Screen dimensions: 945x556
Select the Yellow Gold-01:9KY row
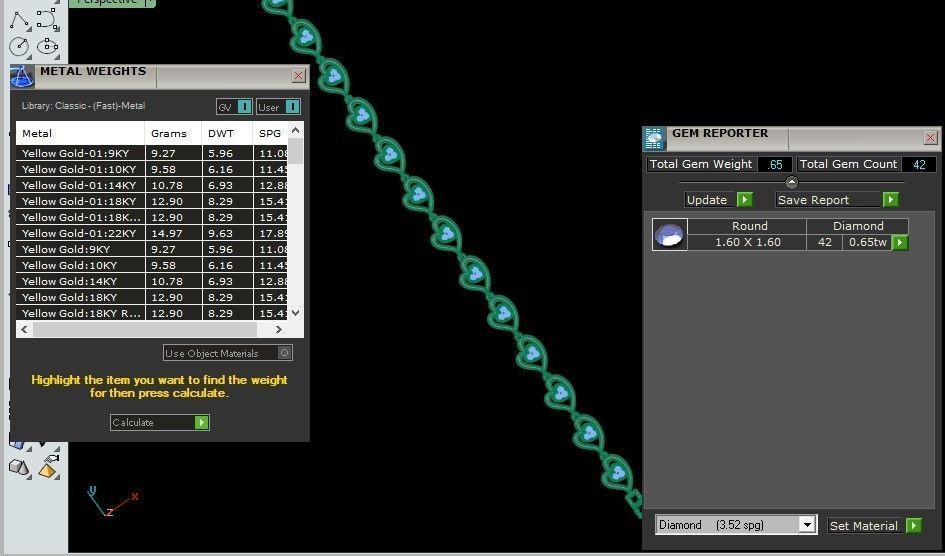pos(152,153)
